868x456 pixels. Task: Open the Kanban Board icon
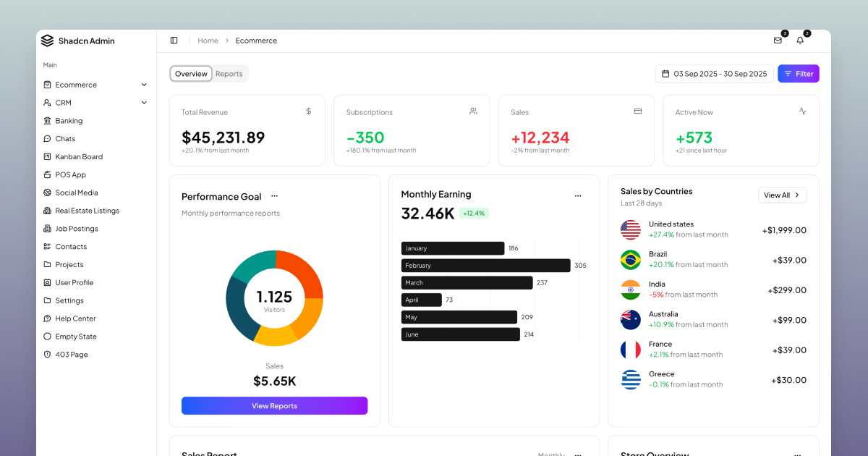48,157
